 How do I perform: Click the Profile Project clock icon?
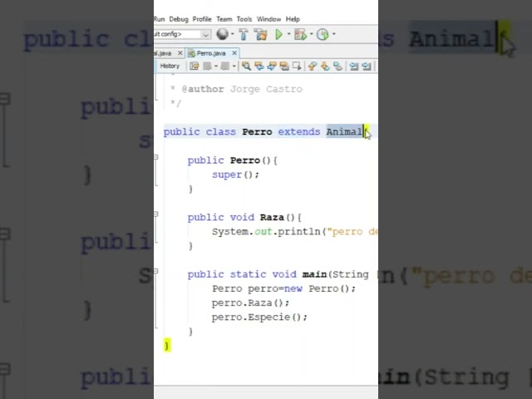pyautogui.click(x=323, y=34)
